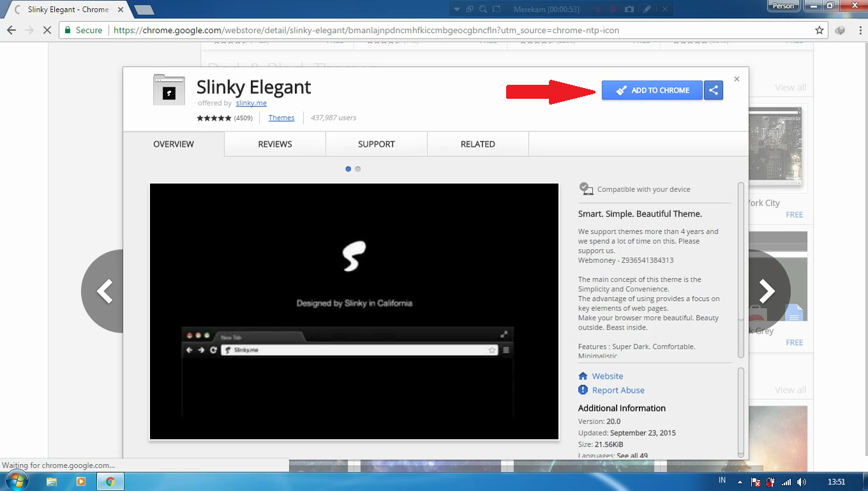Select the first carousel dot indicator
This screenshot has height=491, width=868.
click(348, 169)
